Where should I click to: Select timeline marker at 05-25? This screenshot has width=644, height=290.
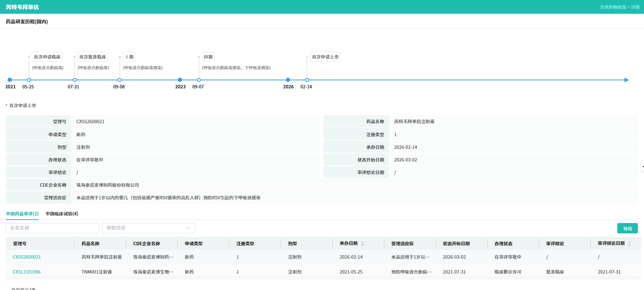coord(29,80)
